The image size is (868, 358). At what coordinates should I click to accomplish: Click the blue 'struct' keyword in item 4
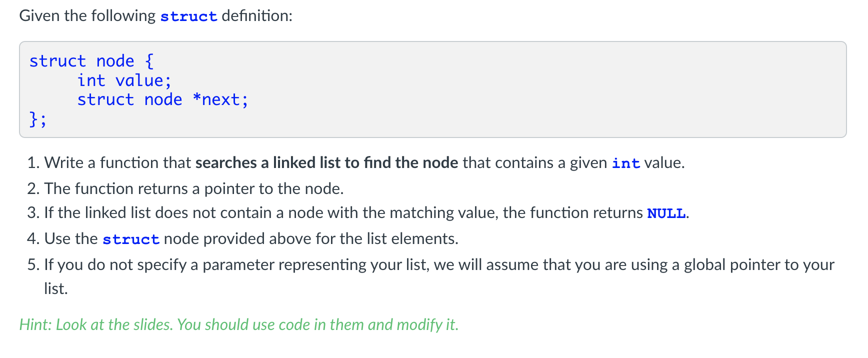pyautogui.click(x=131, y=239)
